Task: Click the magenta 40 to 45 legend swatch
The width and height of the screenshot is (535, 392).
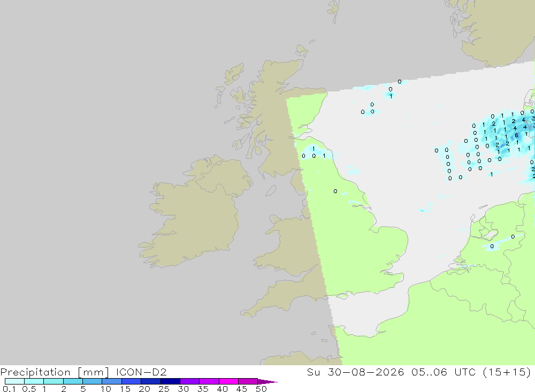Action: coord(228,381)
